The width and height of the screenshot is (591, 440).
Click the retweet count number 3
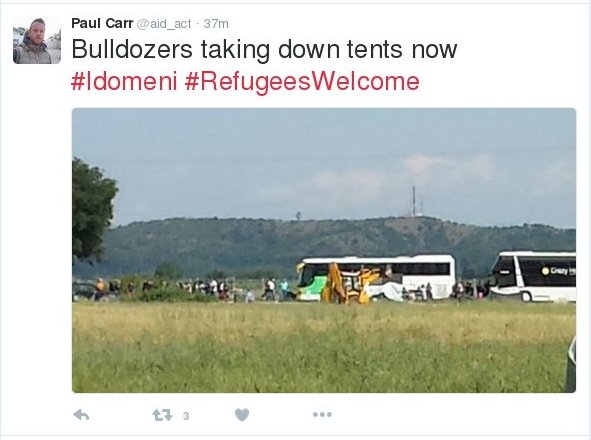coord(186,416)
